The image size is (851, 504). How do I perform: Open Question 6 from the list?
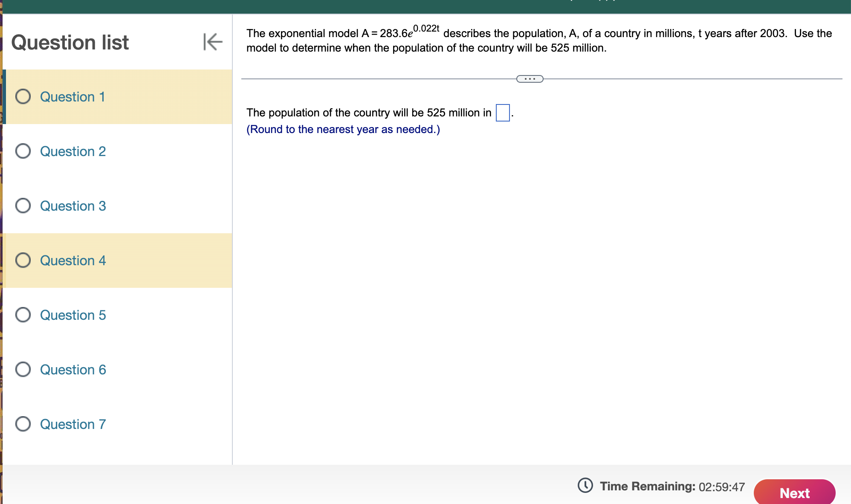pos(72,370)
